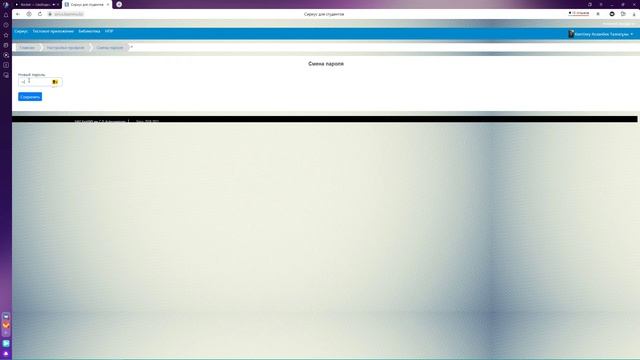
Task: Expand the first browser tab's dropdown arrow
Action: click(53, 4)
